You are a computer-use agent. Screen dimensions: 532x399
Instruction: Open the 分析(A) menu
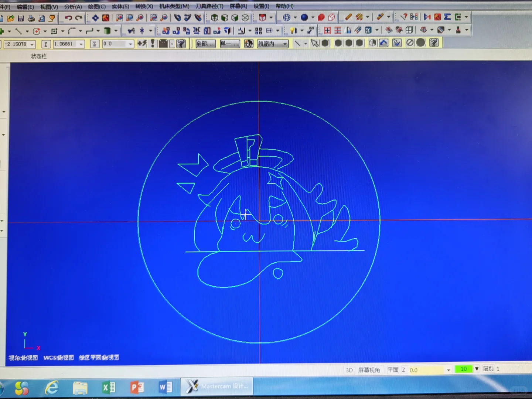73,7
